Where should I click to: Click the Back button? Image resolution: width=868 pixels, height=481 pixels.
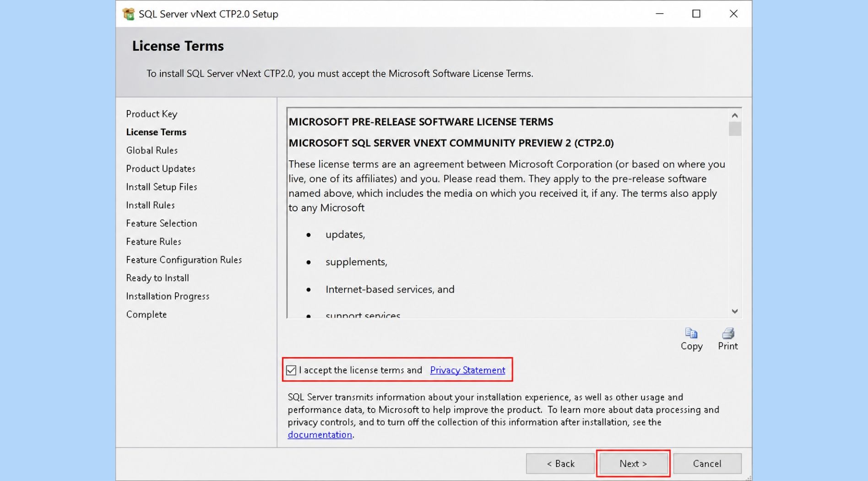click(560, 464)
